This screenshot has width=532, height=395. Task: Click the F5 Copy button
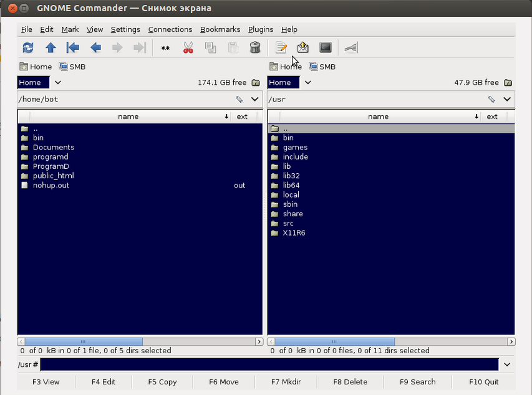[162, 382]
